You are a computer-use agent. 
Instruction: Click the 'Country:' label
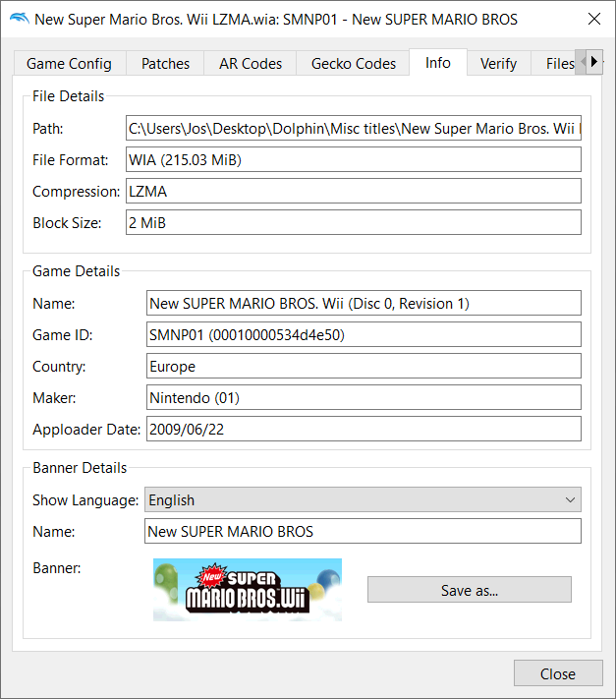tap(59, 367)
